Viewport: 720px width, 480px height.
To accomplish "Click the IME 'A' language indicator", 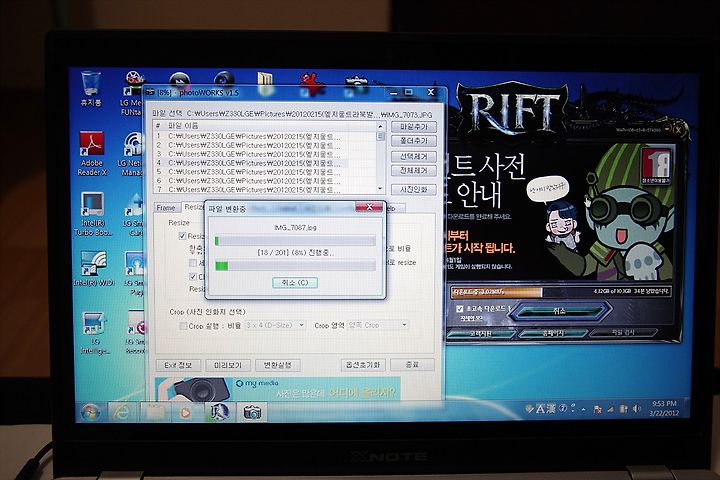I will click(541, 408).
